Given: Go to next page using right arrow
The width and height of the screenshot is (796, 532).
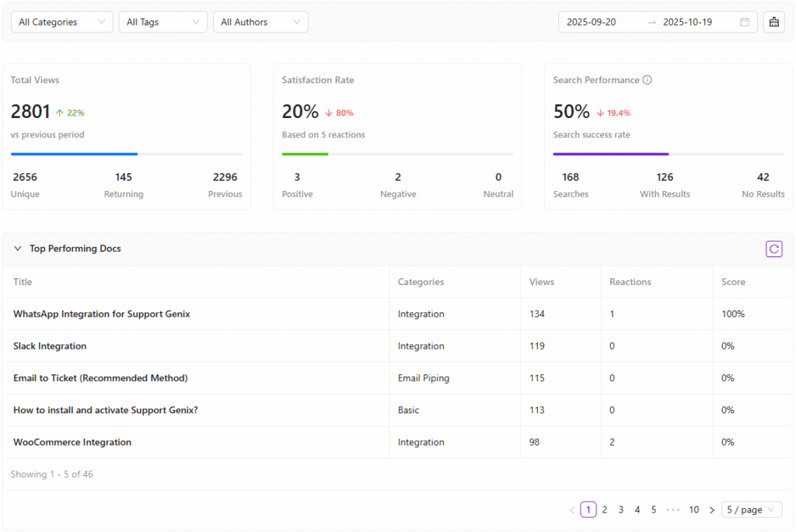Looking at the screenshot, I should (x=711, y=510).
